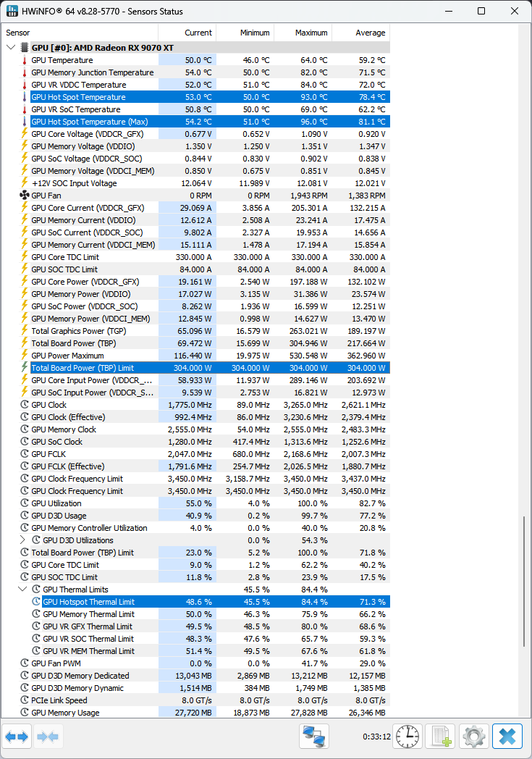Image resolution: width=532 pixels, height=759 pixels.
Task: Click the 3,265.0 MHz maximum GPU Clock value
Action: 305,405
